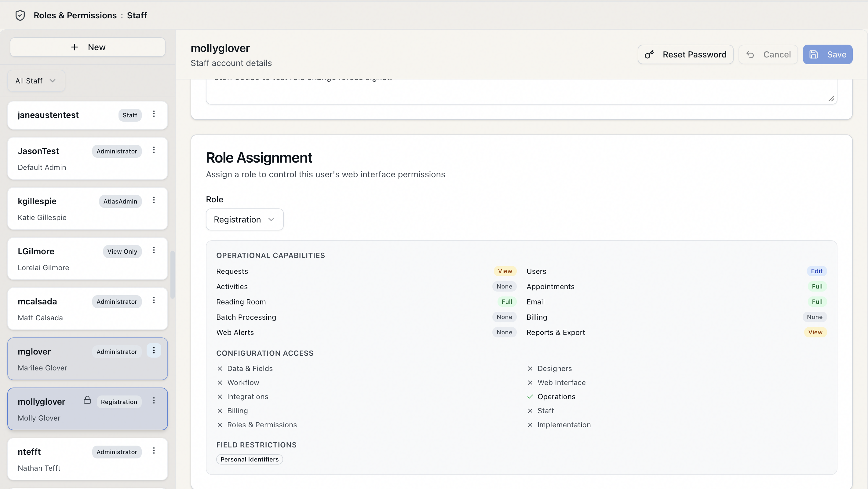Viewport: 868px width, 489px height.
Task: Click the None badge beside Activities
Action: click(504, 287)
